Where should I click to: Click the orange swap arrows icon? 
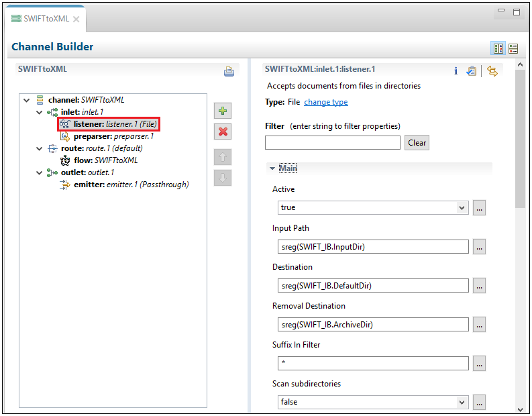(492, 71)
